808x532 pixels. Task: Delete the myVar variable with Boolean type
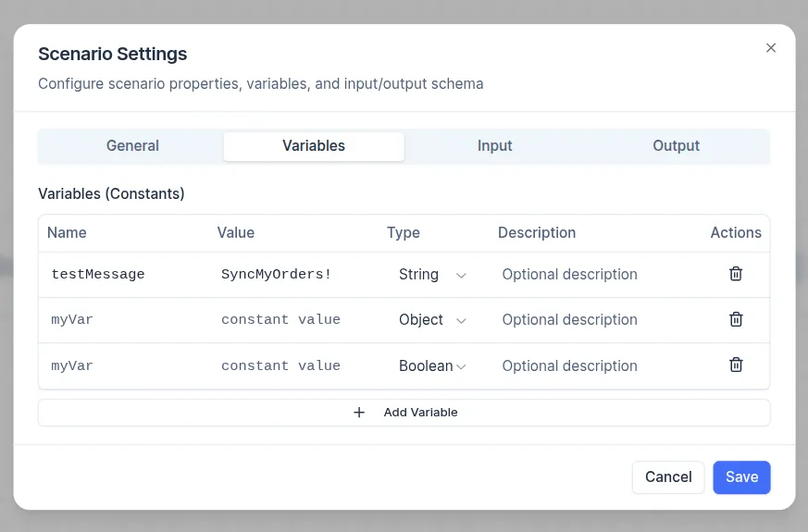pos(736,365)
